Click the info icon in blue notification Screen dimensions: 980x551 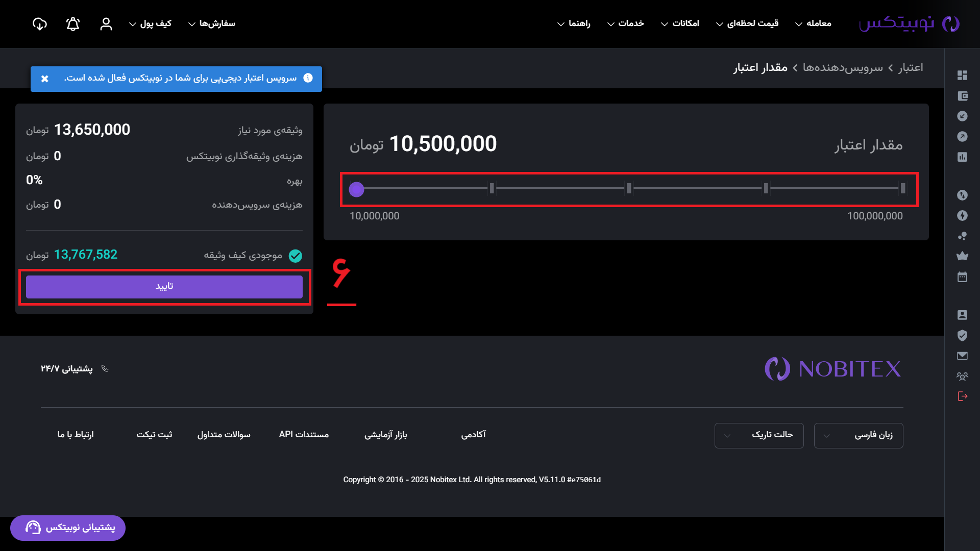[308, 78]
